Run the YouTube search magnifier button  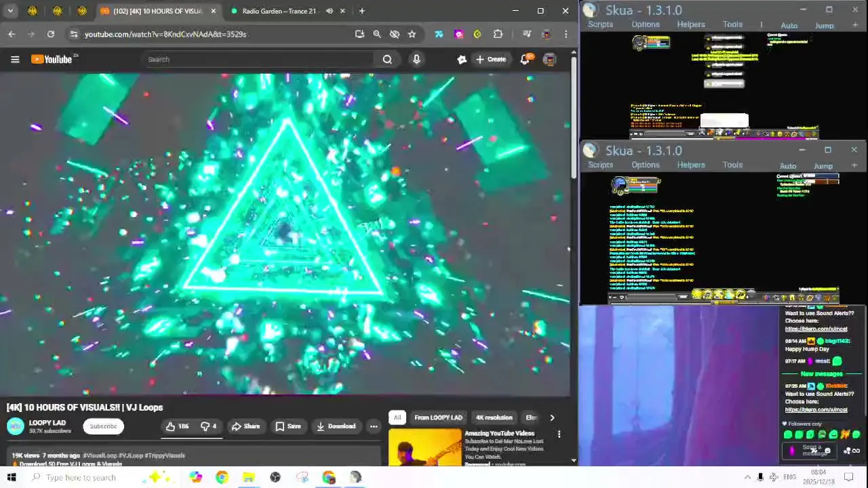pos(387,60)
